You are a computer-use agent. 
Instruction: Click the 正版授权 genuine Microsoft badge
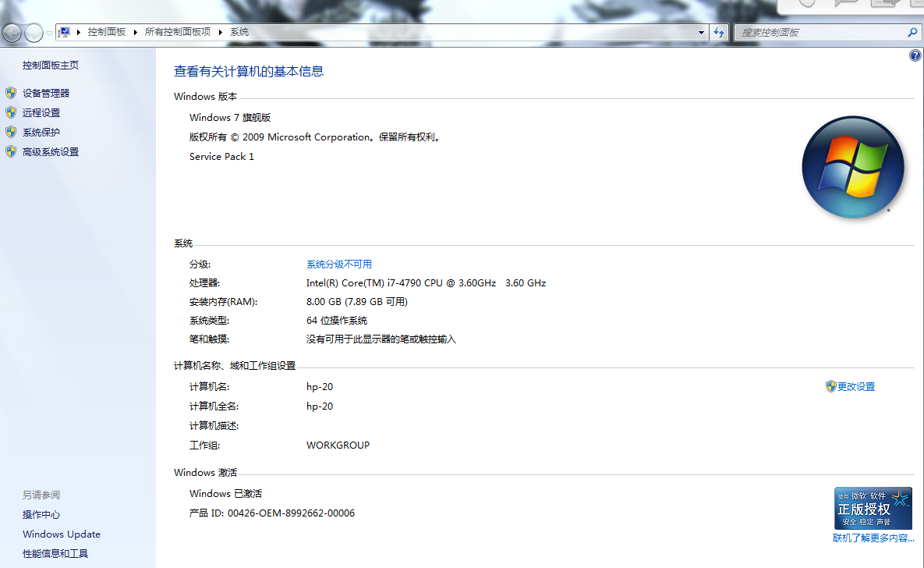click(873, 508)
